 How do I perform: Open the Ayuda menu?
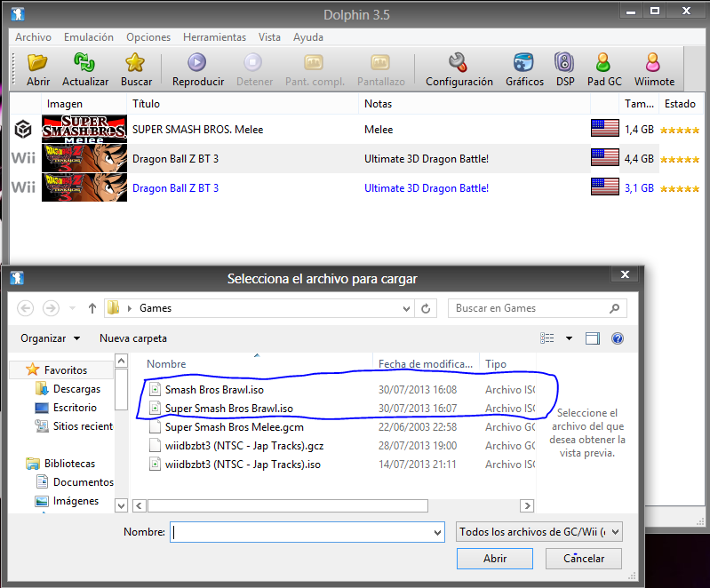[308, 37]
